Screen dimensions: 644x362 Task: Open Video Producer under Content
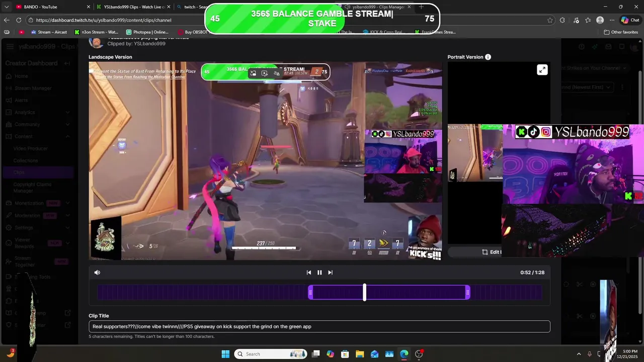[x=30, y=148]
